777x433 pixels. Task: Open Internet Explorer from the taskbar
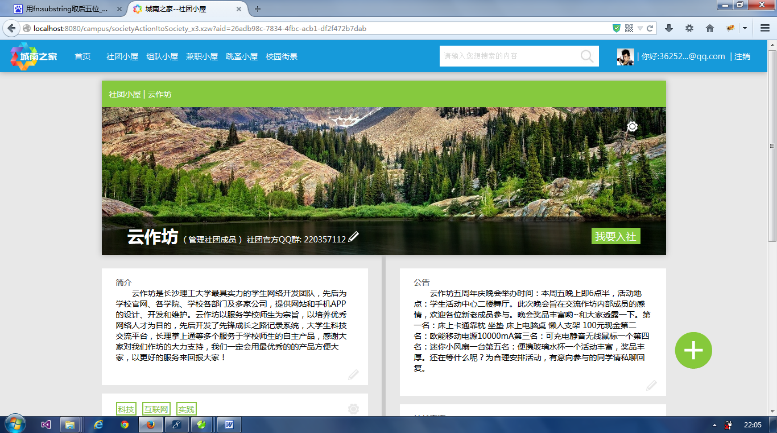point(97,424)
